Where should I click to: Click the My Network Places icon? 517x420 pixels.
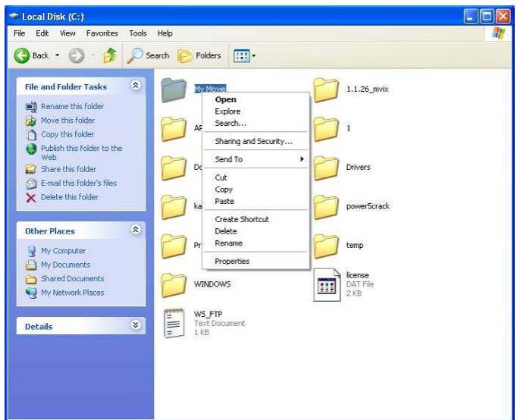click(x=31, y=293)
